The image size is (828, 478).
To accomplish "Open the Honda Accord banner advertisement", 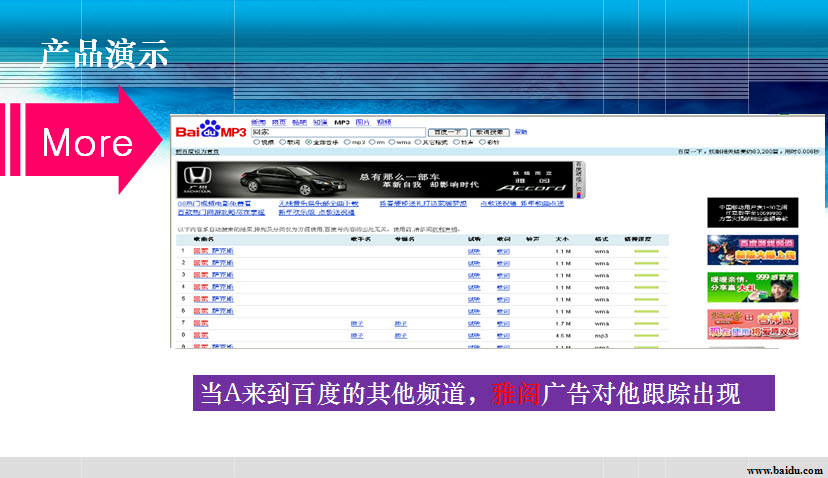I will (374, 180).
